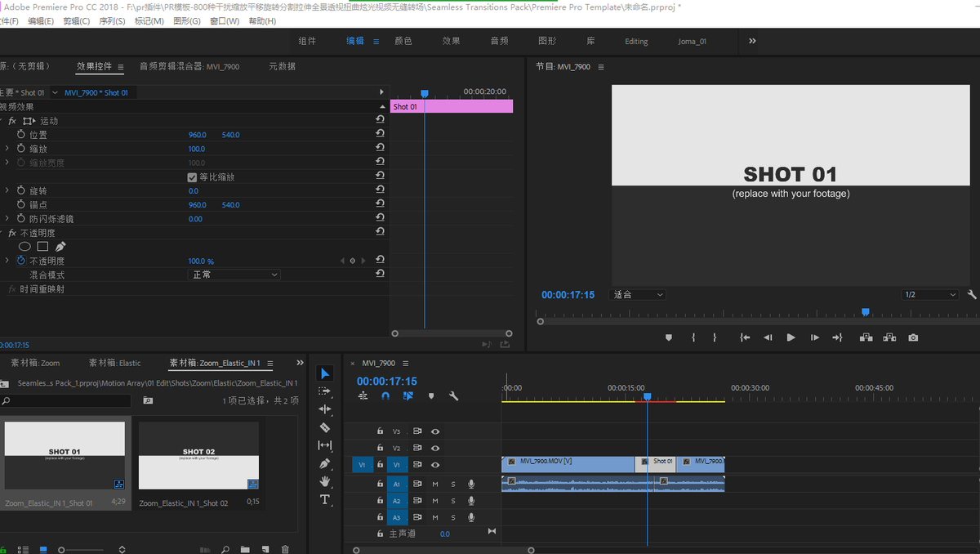Open timeline display settings wrench
The height and width of the screenshot is (554, 980).
454,396
